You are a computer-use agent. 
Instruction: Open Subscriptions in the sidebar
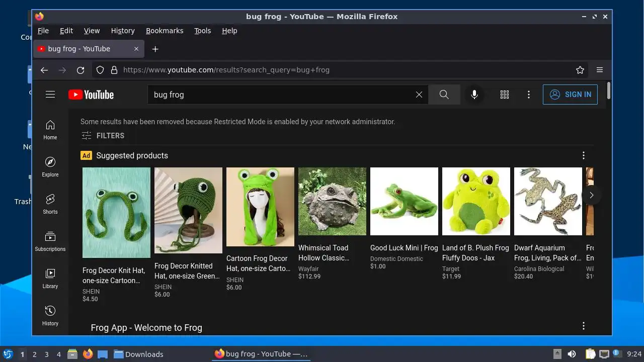coord(50,241)
